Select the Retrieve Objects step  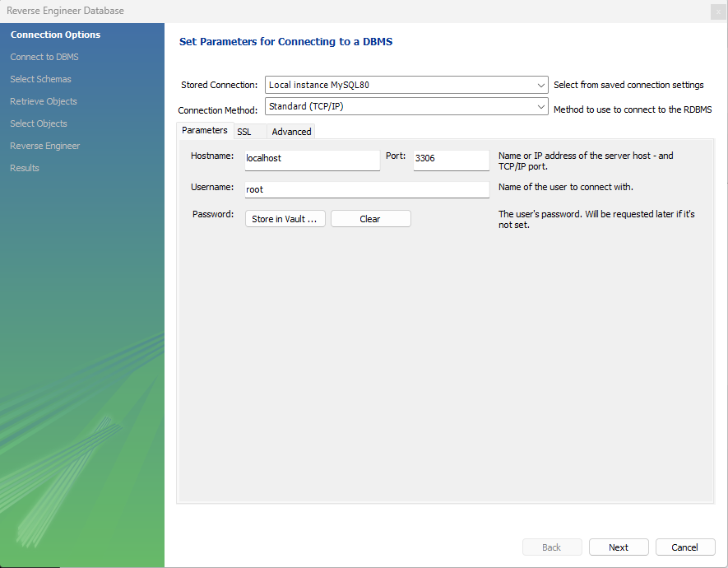[44, 101]
